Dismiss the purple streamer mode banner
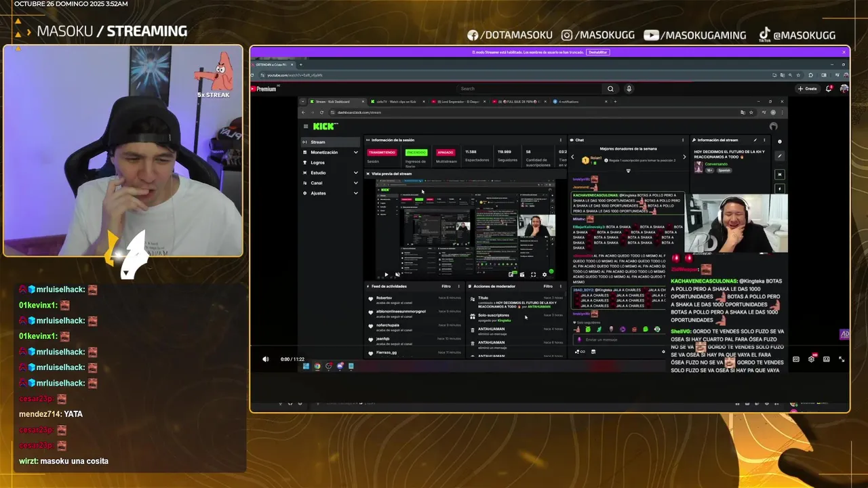868x488 pixels. [844, 52]
